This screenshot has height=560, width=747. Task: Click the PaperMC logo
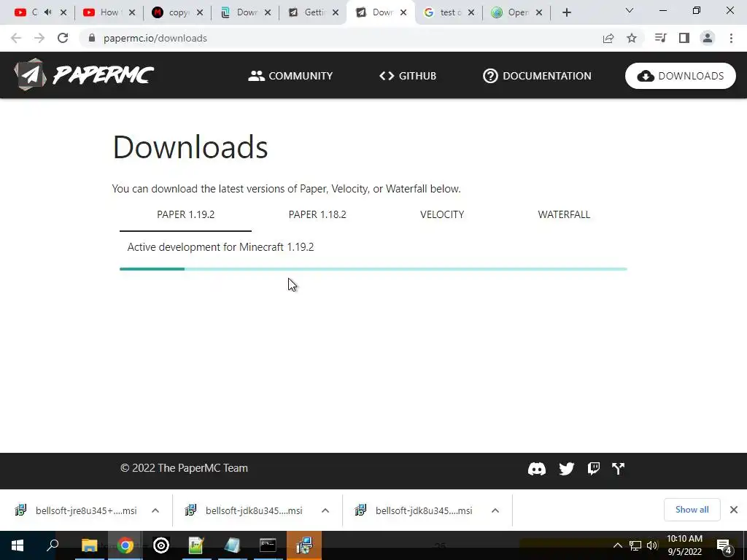coord(84,75)
